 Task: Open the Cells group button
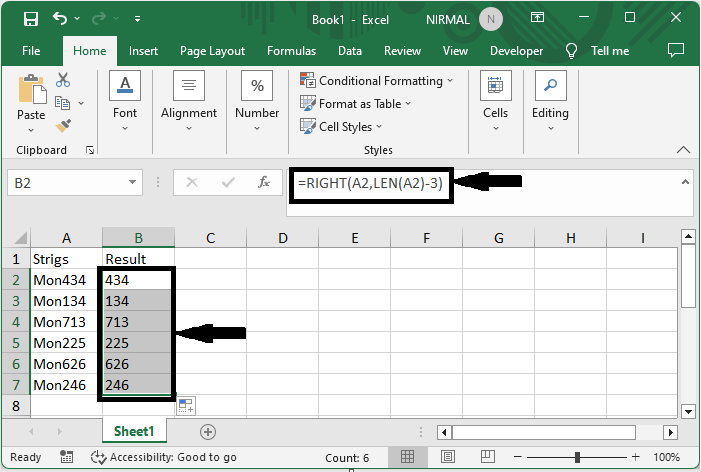tap(495, 101)
